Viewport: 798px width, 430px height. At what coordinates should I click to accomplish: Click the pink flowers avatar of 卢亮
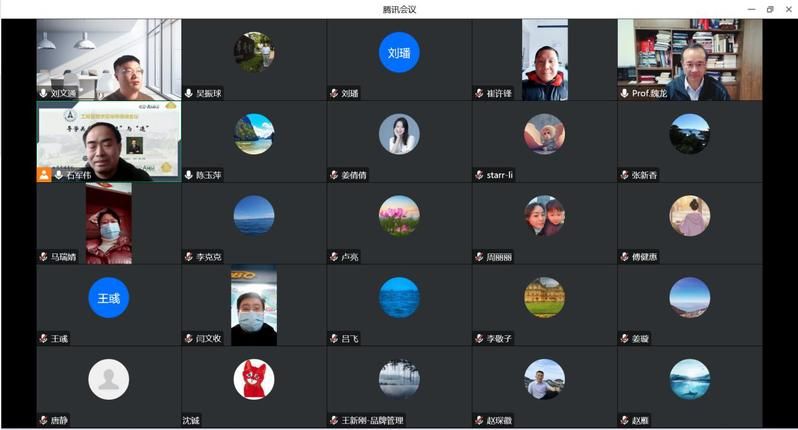(x=399, y=216)
